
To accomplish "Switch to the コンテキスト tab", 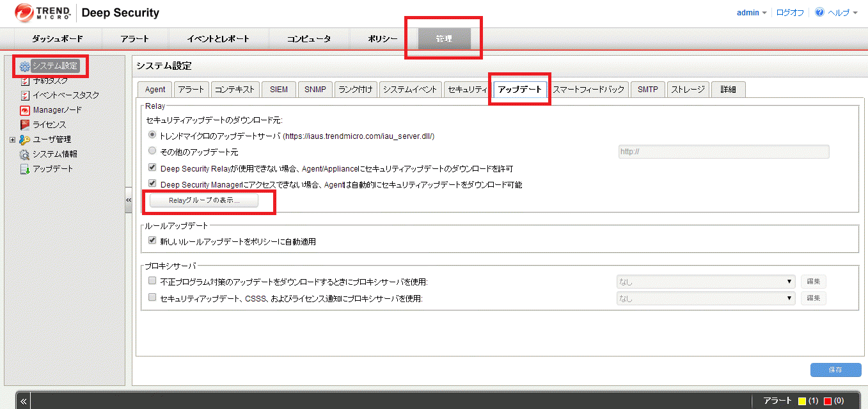I will pyautogui.click(x=235, y=90).
